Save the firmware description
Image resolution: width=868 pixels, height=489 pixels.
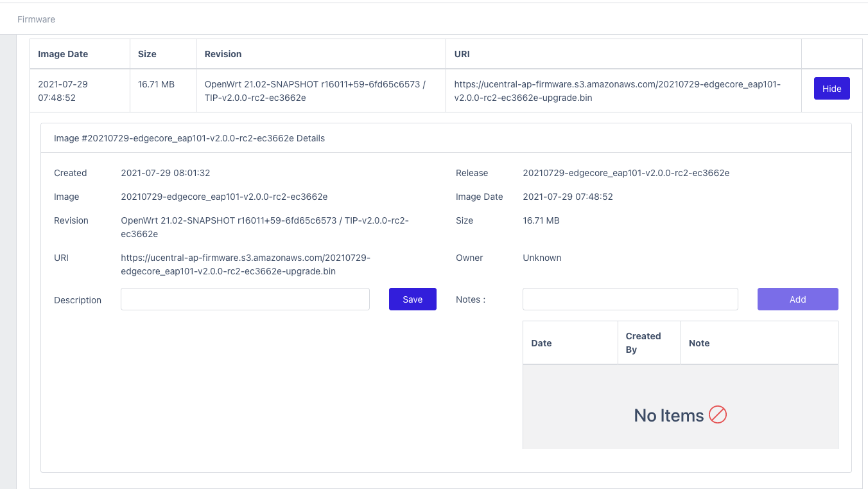(412, 299)
